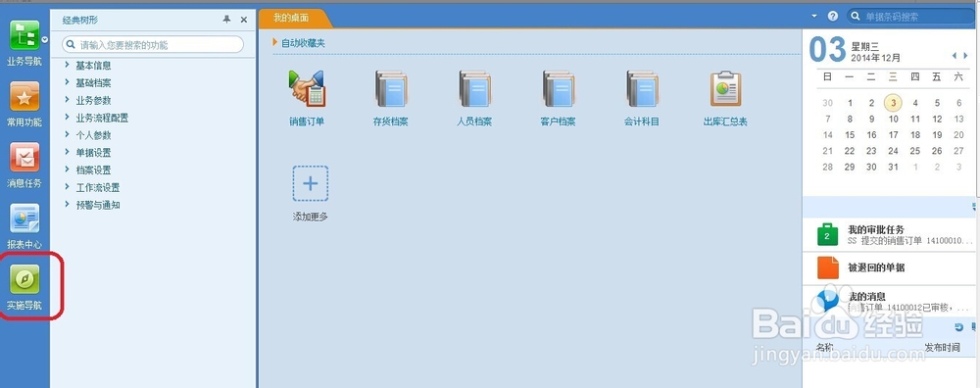Open 常用功能 star icon
This screenshot has width=980, height=388.
(24, 96)
